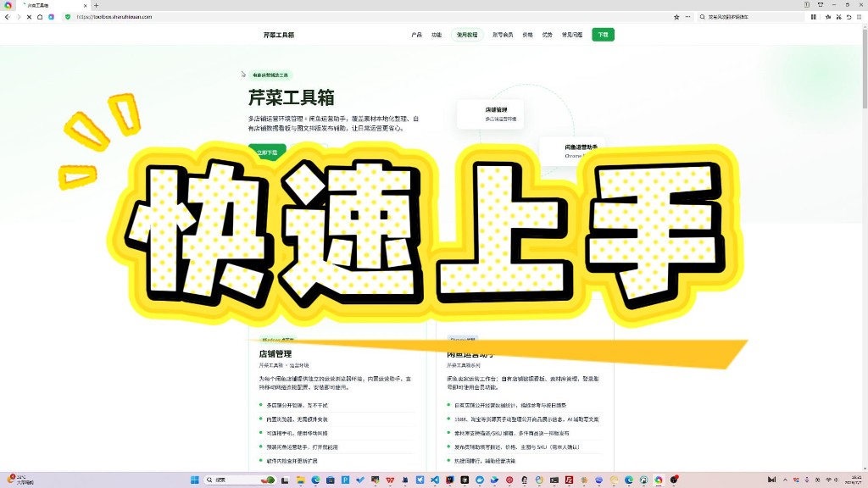This screenshot has width=868, height=488.
Task: Open the 使用教程 navigation item
Action: click(x=467, y=35)
